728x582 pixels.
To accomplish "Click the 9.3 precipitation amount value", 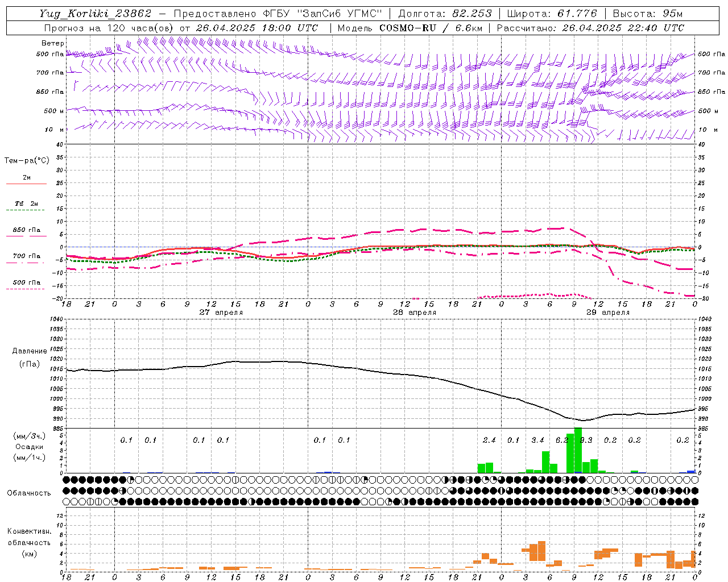I will pyautogui.click(x=586, y=440).
